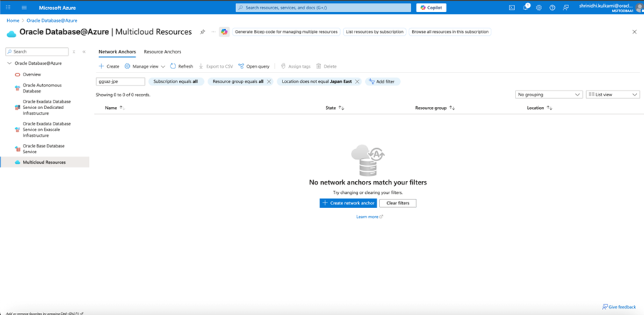Viewport: 644px width, 315px height.
Task: Open the Azure app launcher grid icon
Action: pos(9,8)
